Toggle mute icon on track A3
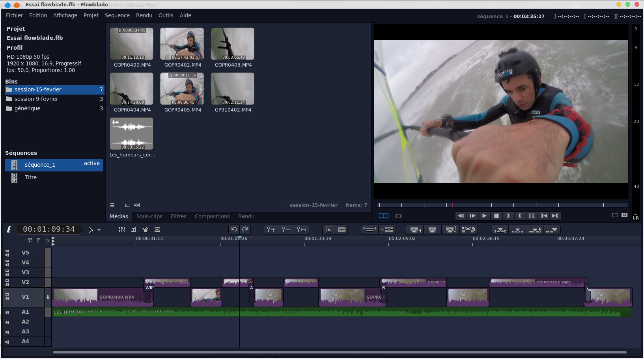644x359 pixels. 7,332
